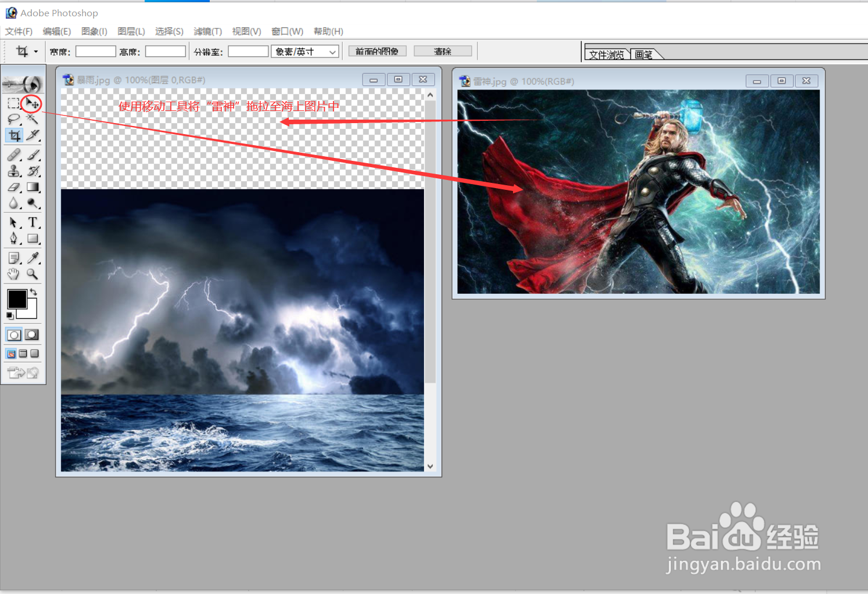Minimize the 雷神.jpg document window
The image size is (868, 594).
757,81
